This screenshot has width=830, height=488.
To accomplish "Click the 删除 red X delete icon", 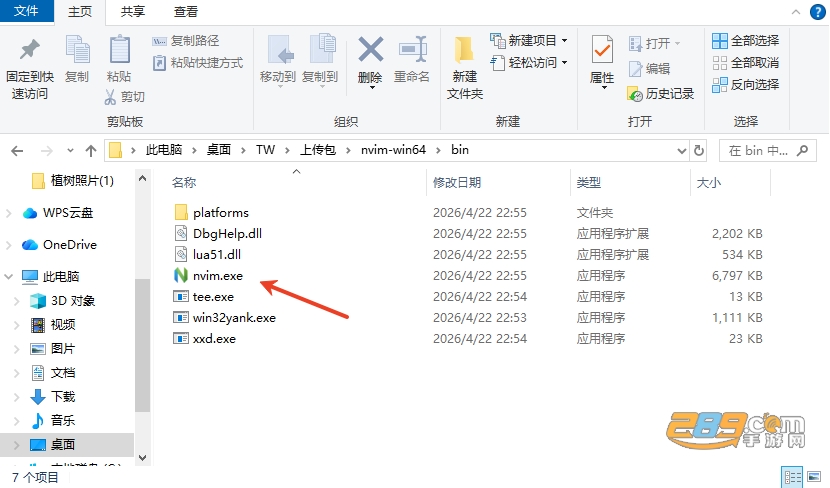I will pyautogui.click(x=371, y=50).
